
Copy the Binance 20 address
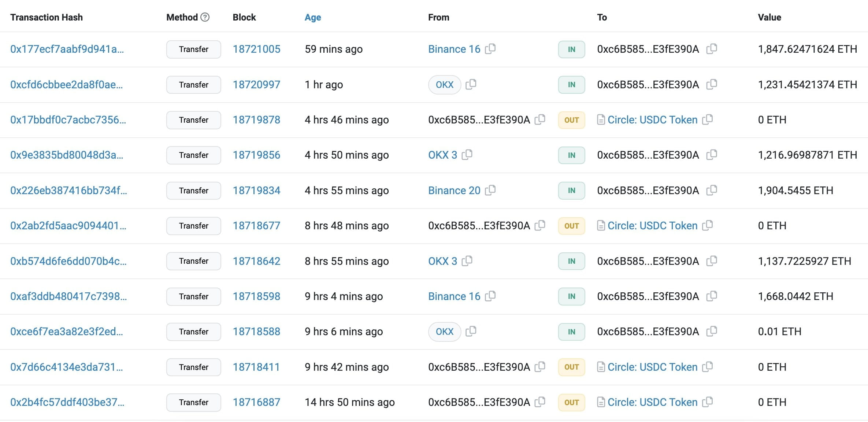tap(490, 190)
